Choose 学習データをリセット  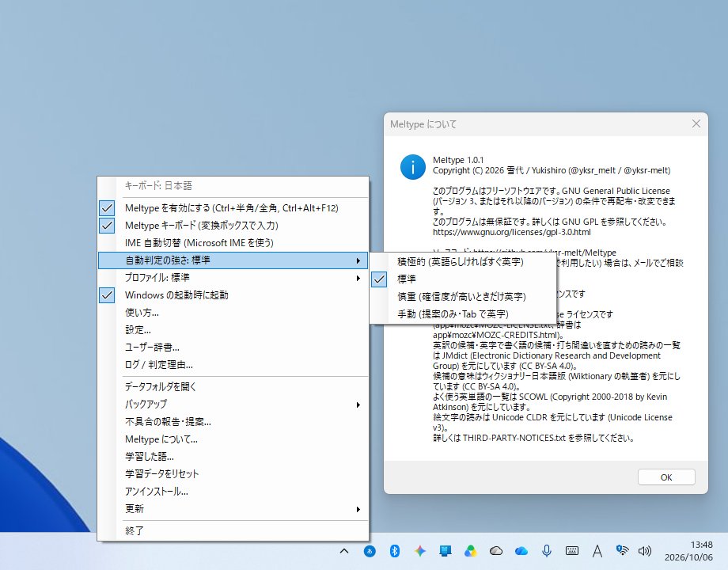click(233, 474)
